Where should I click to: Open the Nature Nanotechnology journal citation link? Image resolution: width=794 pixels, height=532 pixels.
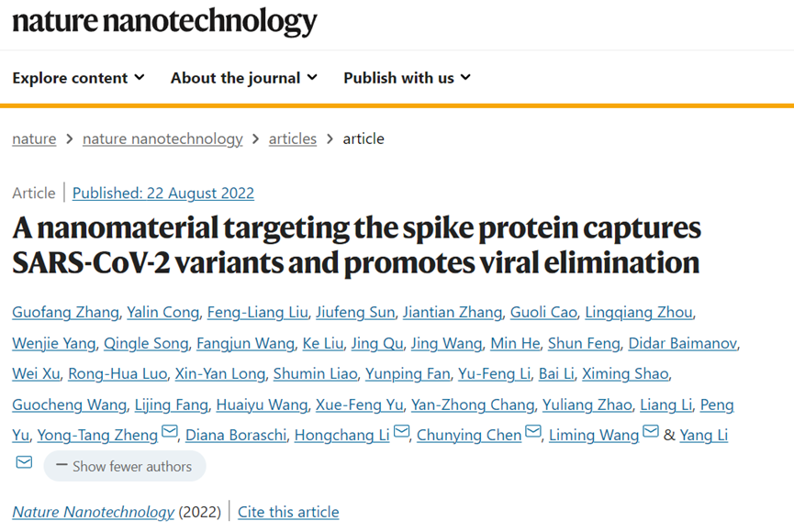click(x=94, y=512)
